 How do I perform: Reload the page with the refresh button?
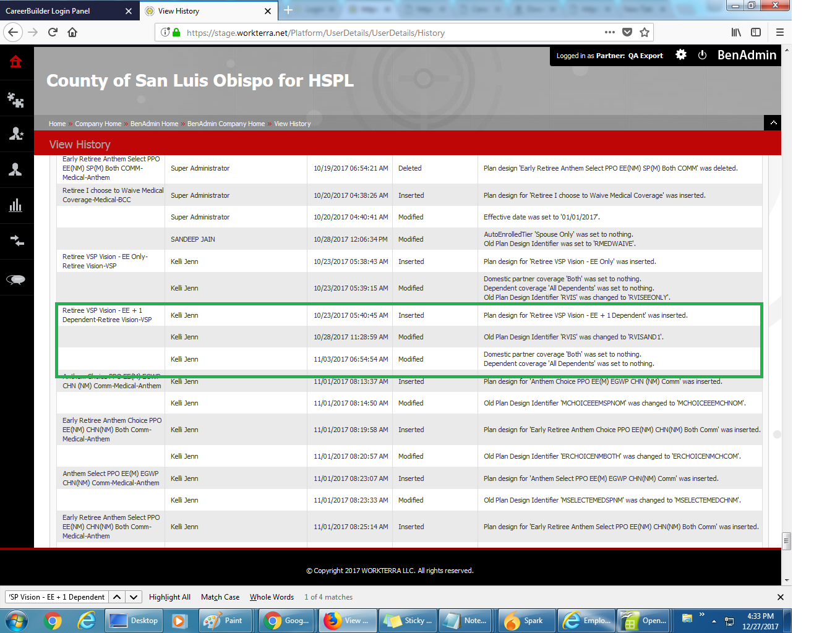53,33
